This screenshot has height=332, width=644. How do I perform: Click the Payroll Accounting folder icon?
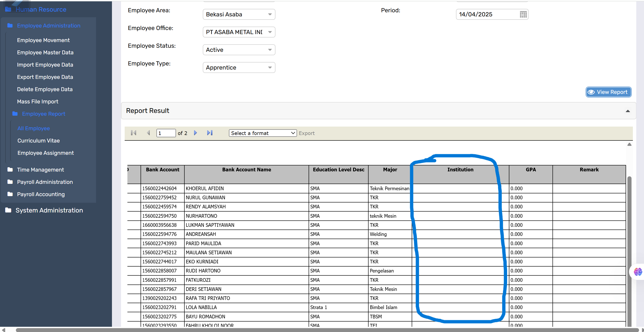click(x=10, y=194)
